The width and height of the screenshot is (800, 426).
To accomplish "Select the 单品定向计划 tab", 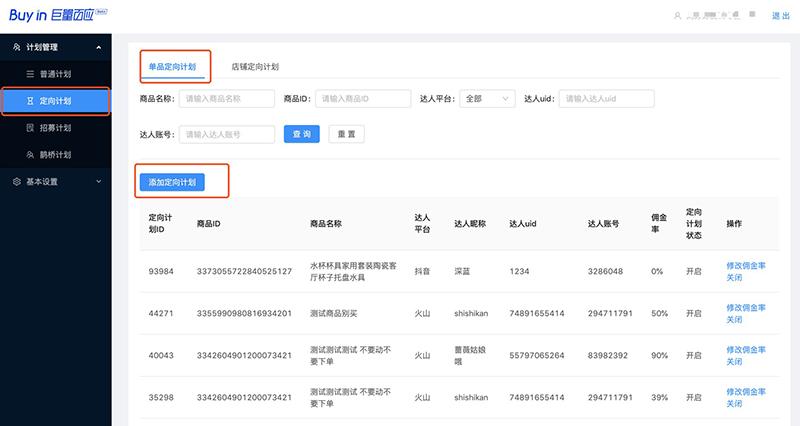I will 174,67.
